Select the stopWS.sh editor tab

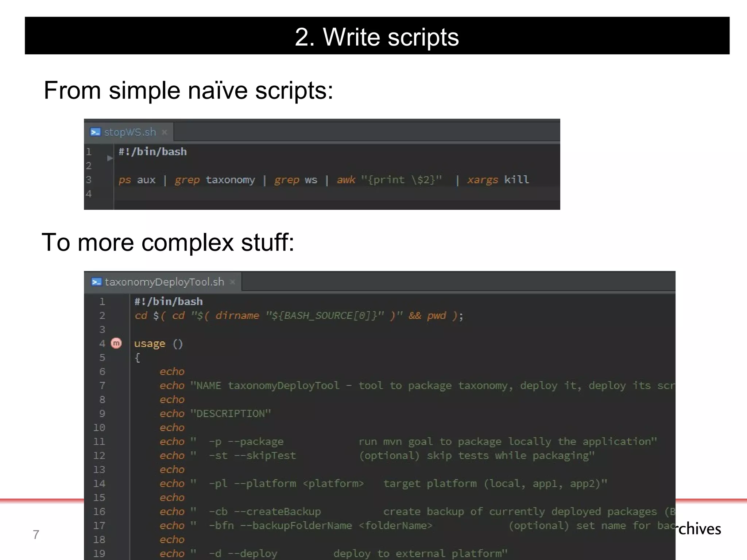tap(129, 132)
